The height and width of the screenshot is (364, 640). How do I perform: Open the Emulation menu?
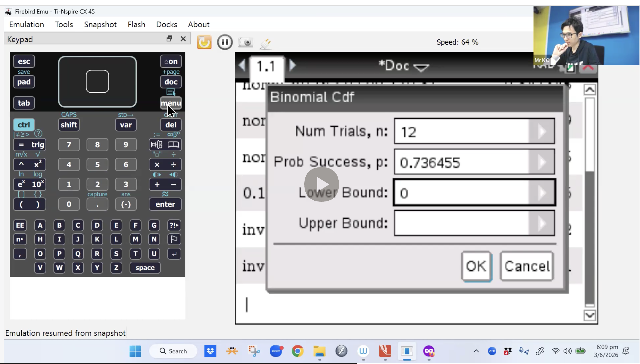coord(26,25)
